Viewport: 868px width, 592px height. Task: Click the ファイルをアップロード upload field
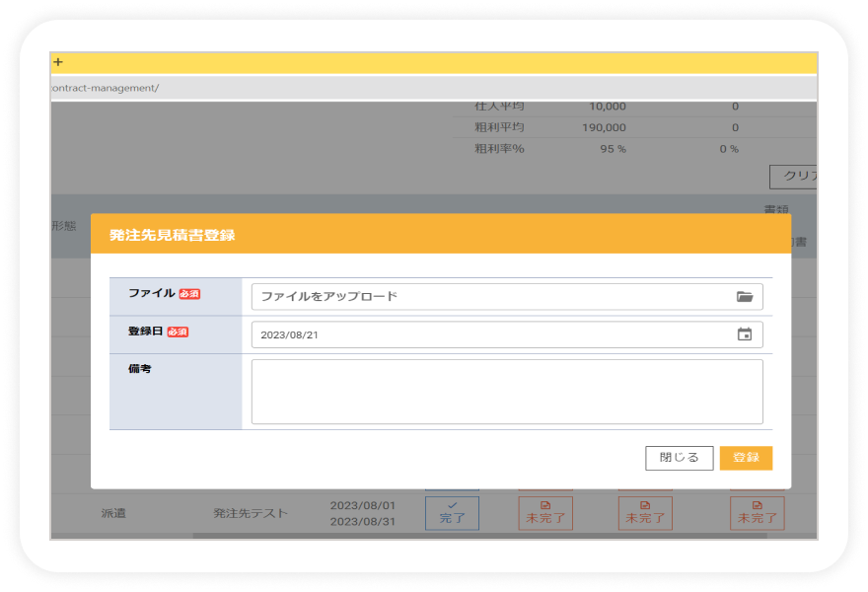coord(507,297)
